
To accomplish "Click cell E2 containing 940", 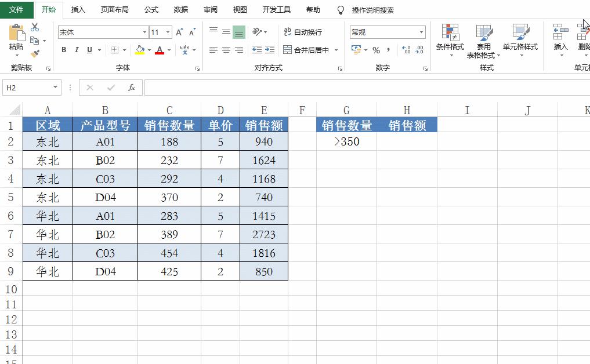I will point(264,141).
